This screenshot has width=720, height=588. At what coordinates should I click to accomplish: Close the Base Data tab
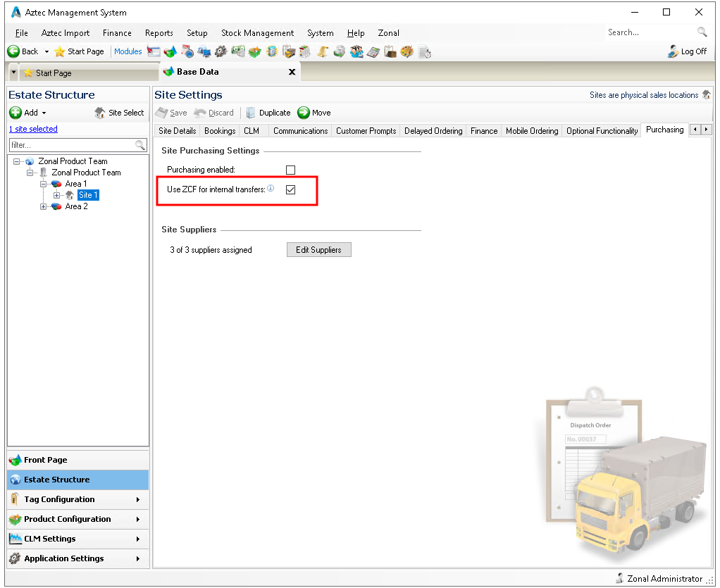[x=292, y=72]
